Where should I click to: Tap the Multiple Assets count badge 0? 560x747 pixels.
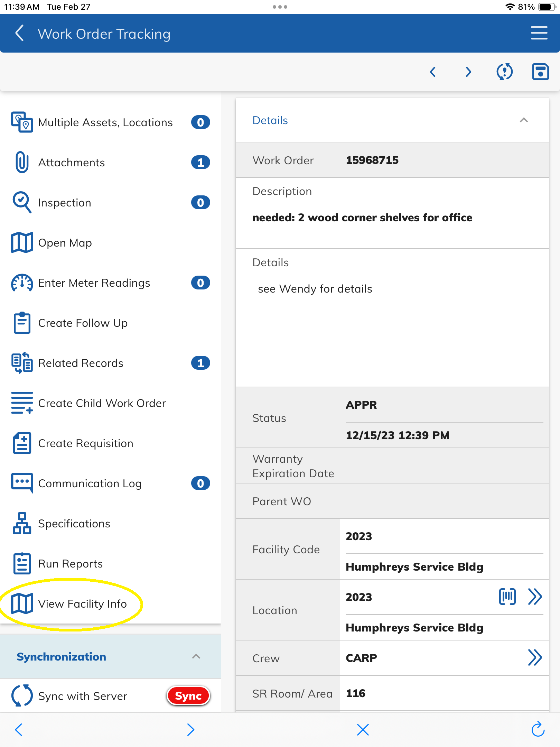click(200, 122)
